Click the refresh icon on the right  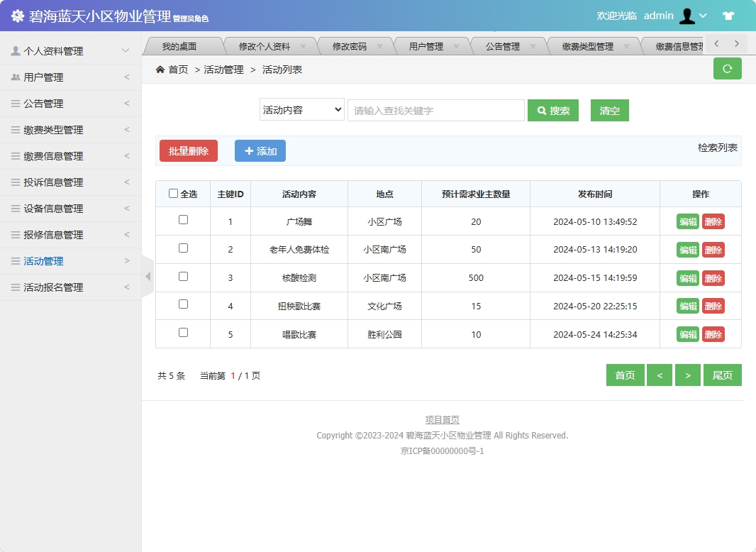[x=727, y=69]
